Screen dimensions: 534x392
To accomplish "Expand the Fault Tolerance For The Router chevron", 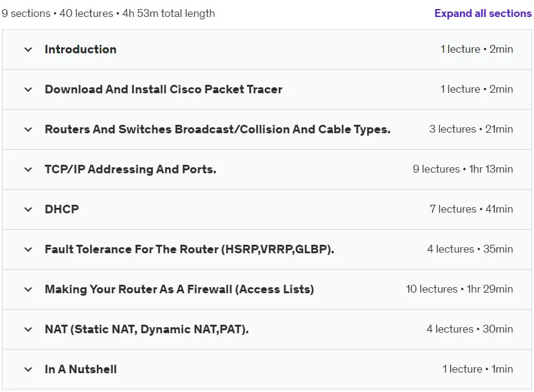I will click(x=28, y=250).
